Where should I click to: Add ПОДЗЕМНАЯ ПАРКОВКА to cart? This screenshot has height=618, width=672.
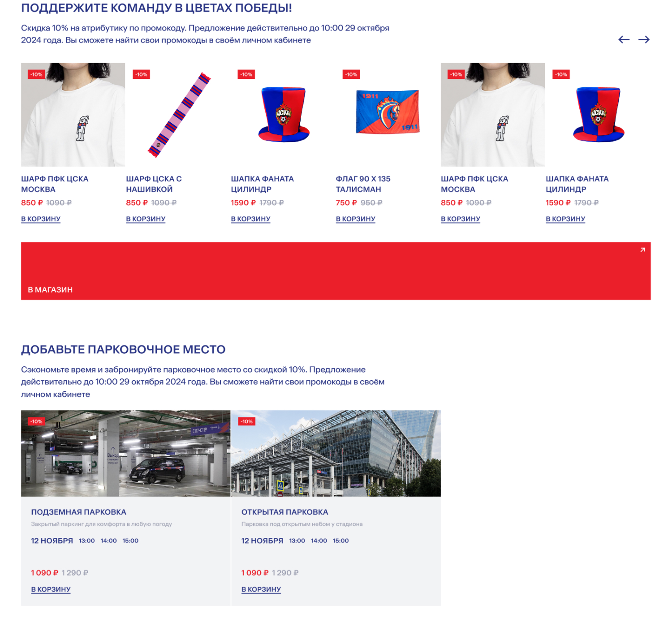(x=51, y=589)
